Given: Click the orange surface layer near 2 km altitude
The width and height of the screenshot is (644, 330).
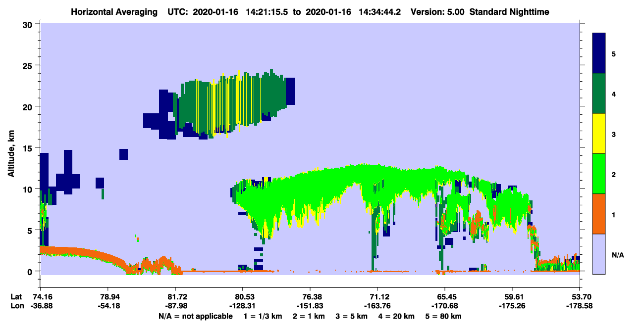Looking at the screenshot, I should pyautogui.click(x=84, y=253).
